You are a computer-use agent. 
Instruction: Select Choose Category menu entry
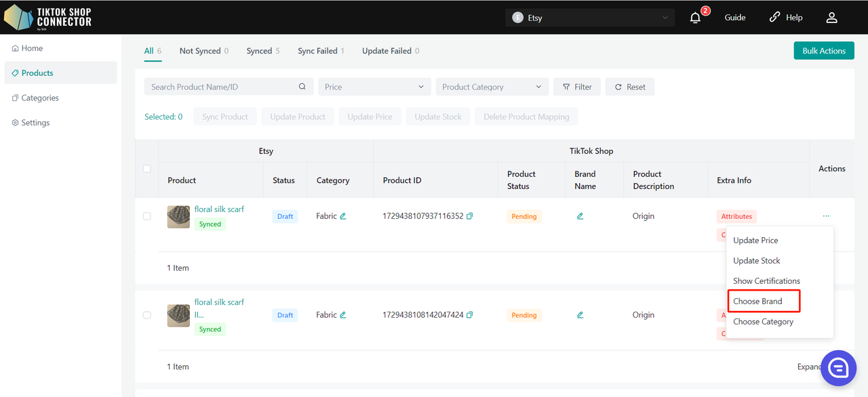pos(763,322)
